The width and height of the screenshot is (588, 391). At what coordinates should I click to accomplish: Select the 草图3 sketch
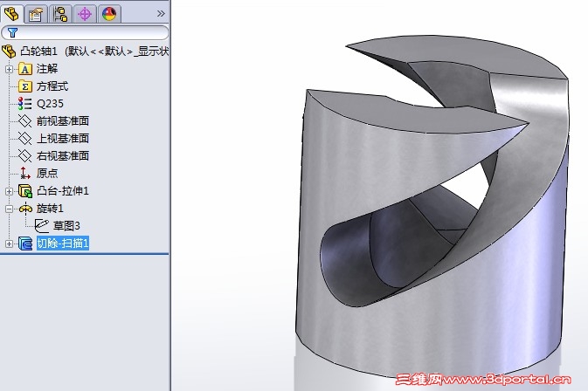66,225
